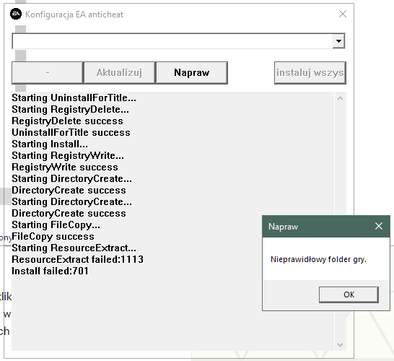Close the Konfiguracja EA anticheat window
This screenshot has height=361, width=394.
point(342,14)
